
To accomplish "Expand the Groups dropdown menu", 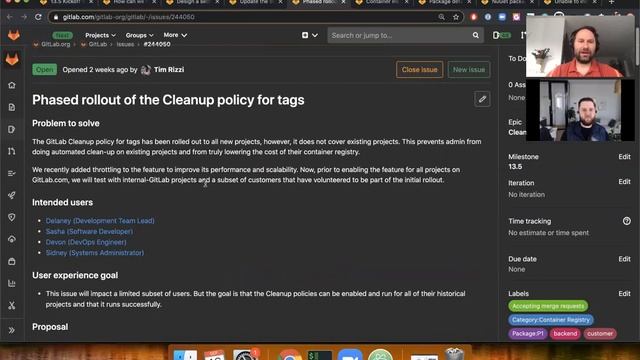I will coord(139,35).
